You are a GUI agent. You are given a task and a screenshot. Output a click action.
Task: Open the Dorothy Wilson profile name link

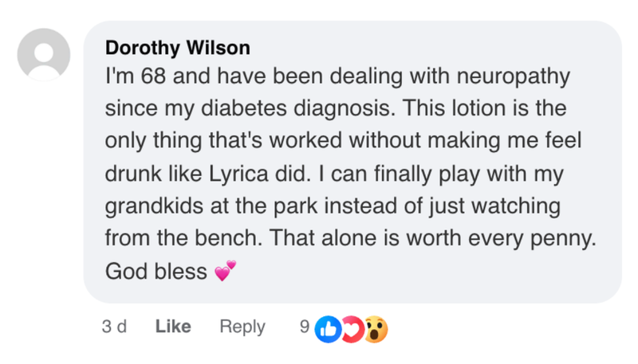(x=177, y=48)
